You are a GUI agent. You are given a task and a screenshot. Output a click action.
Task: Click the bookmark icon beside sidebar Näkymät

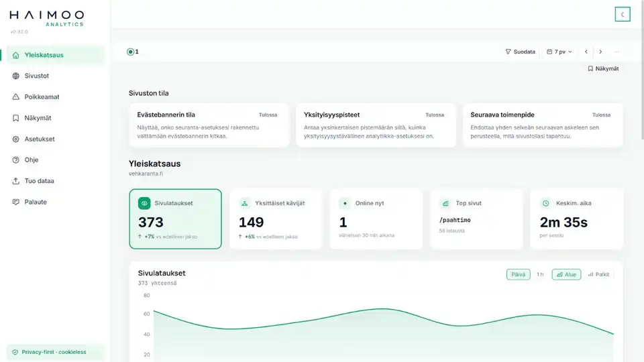click(15, 118)
